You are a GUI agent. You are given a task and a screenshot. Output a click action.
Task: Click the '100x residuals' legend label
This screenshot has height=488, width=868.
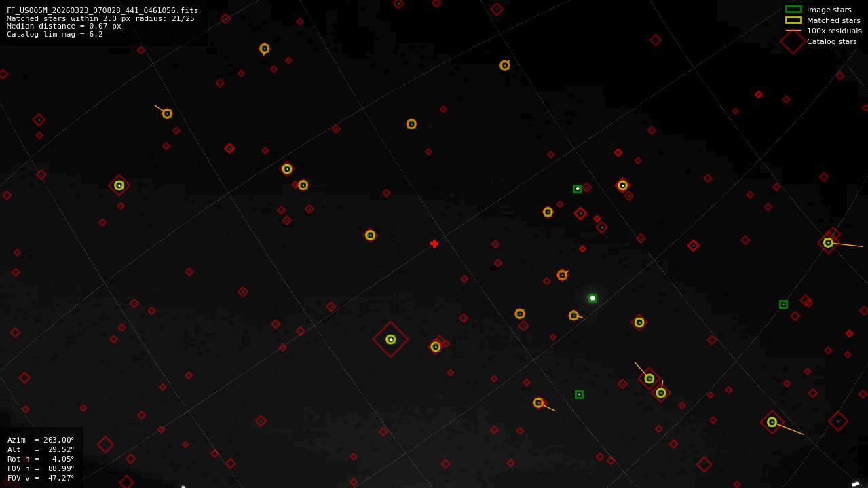tap(834, 31)
